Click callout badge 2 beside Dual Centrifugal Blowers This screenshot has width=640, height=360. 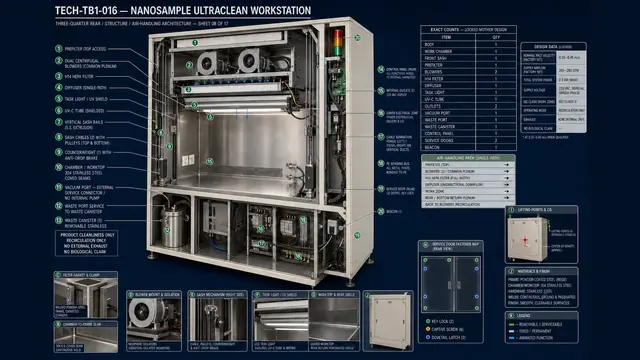(59, 60)
